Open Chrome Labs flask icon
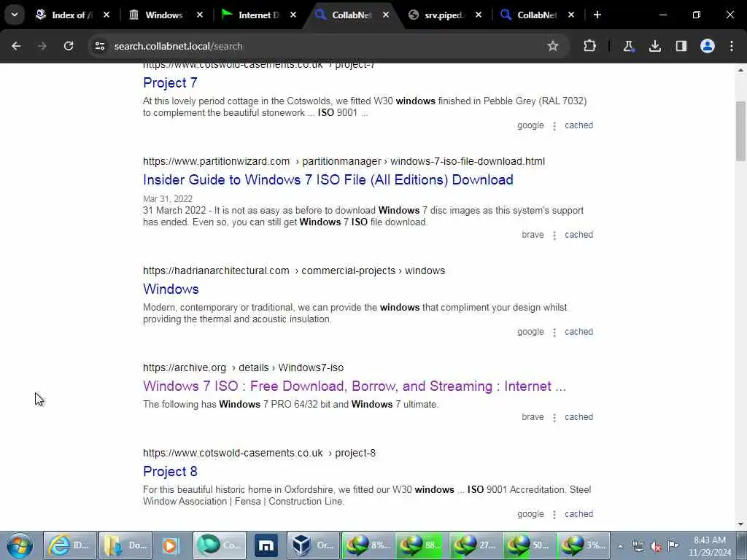Viewport: 747px width, 560px height. pyautogui.click(x=628, y=46)
